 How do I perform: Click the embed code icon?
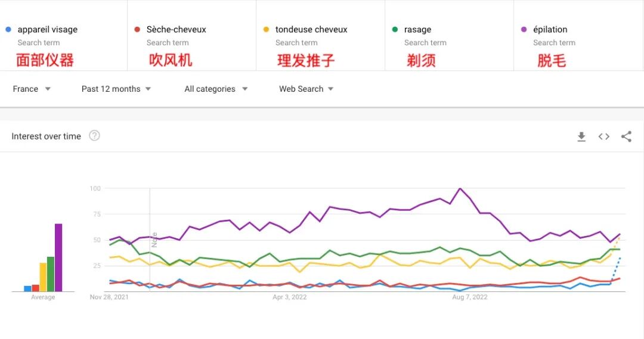(x=604, y=136)
